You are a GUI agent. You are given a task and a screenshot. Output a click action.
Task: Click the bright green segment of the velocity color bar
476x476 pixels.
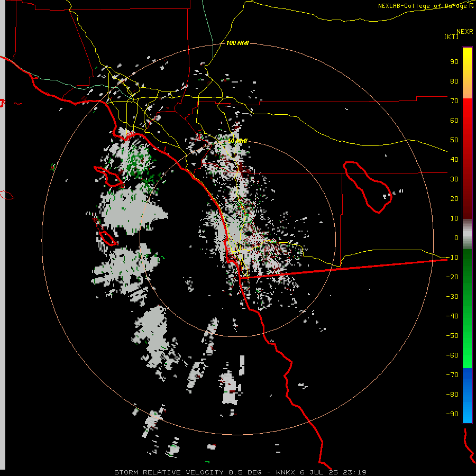pyautogui.click(x=467, y=309)
